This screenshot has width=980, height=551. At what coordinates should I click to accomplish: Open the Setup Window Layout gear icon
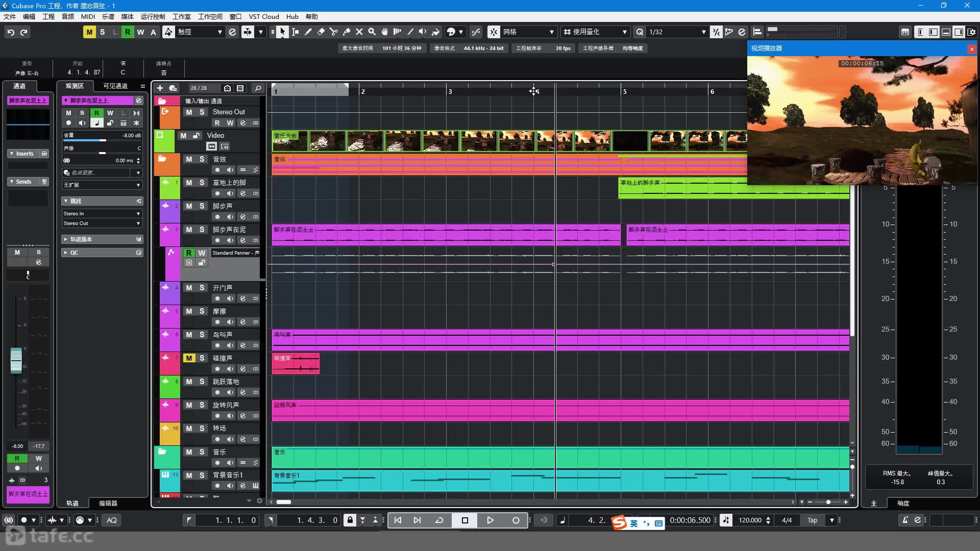click(x=971, y=32)
